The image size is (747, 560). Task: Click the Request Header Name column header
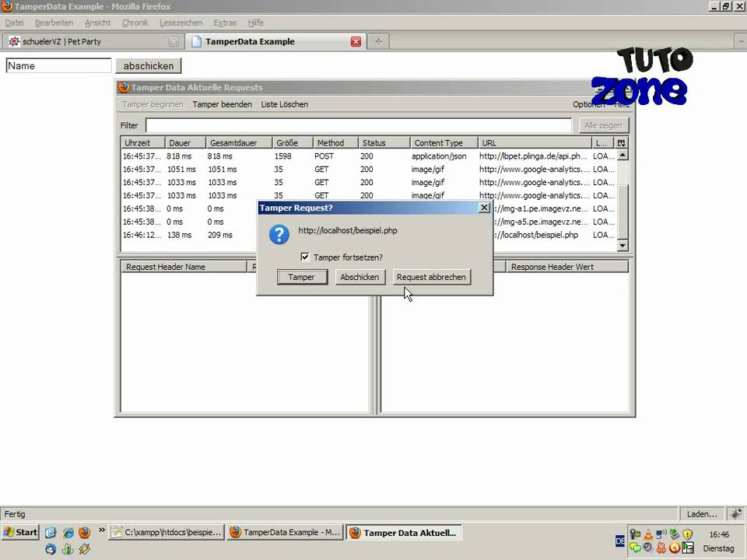pos(184,267)
